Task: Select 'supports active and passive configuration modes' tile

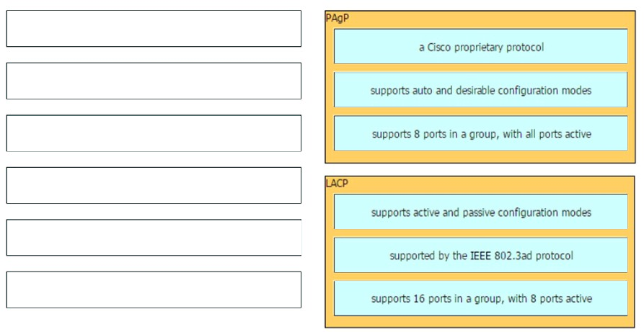Action: [x=480, y=212]
